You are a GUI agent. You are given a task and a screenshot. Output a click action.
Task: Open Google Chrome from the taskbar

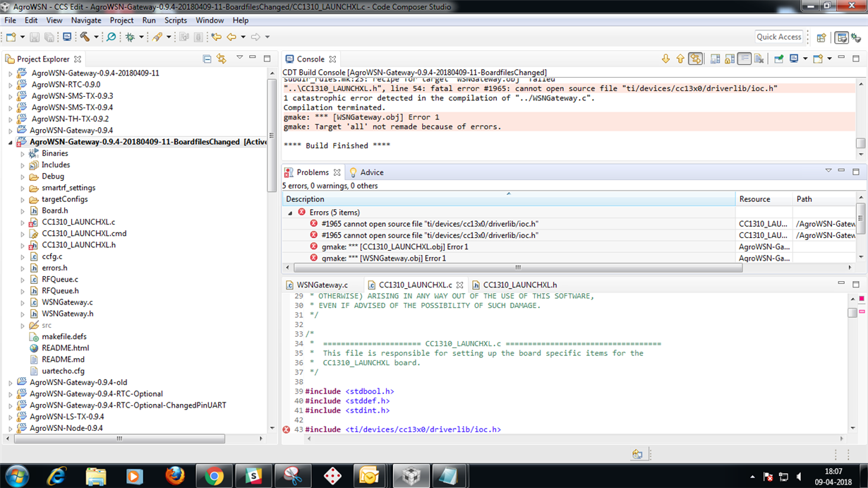214,476
